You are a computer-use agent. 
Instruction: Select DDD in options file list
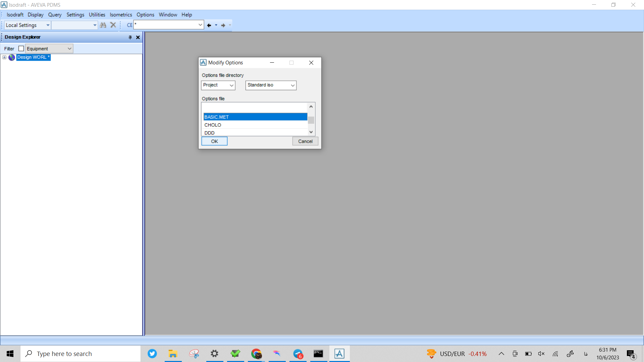click(255, 133)
